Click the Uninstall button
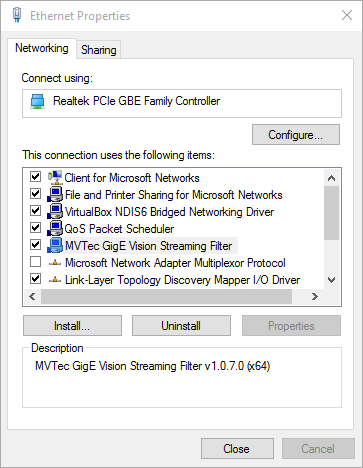The height and width of the screenshot is (468, 363). 181,326
